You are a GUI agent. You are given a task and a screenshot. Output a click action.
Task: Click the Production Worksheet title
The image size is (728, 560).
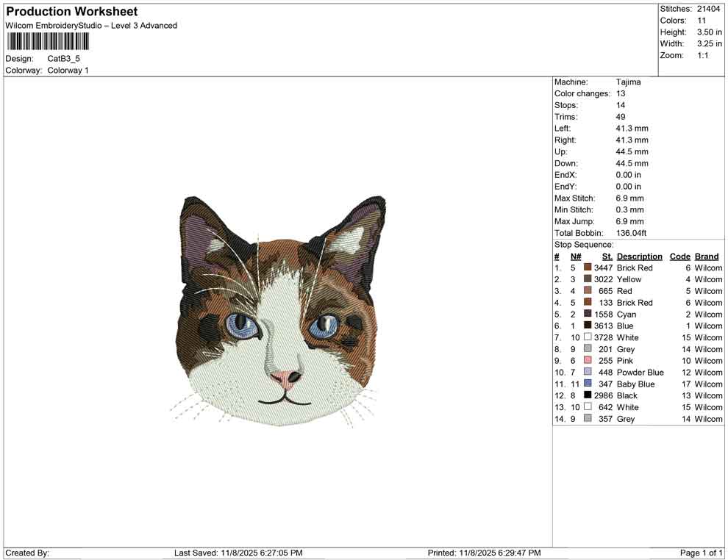(71, 12)
